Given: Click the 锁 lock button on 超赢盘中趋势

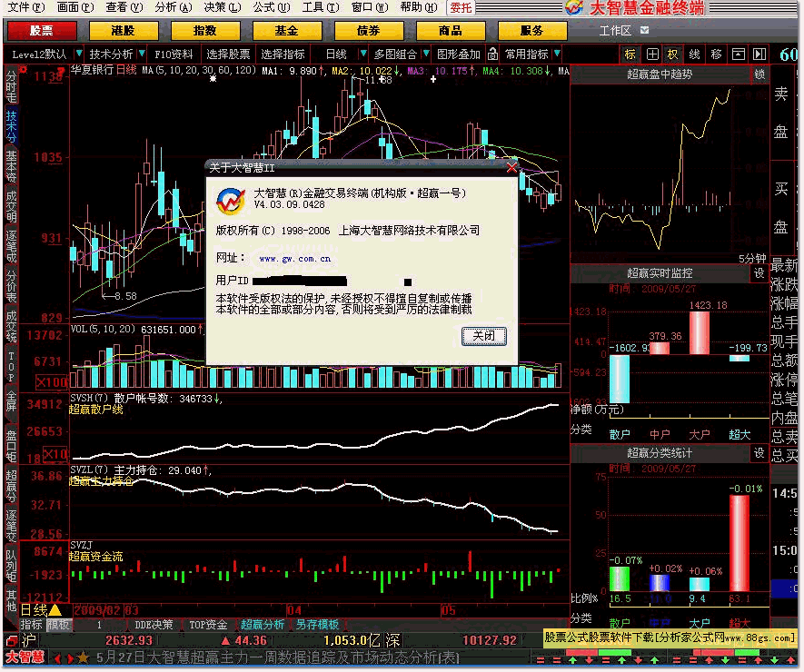Looking at the screenshot, I should [759, 74].
